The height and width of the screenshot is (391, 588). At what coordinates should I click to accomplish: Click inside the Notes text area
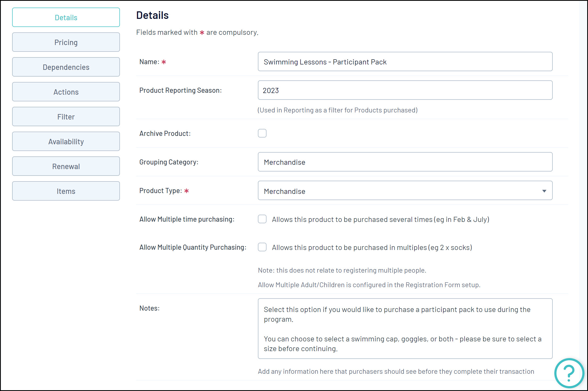point(405,328)
